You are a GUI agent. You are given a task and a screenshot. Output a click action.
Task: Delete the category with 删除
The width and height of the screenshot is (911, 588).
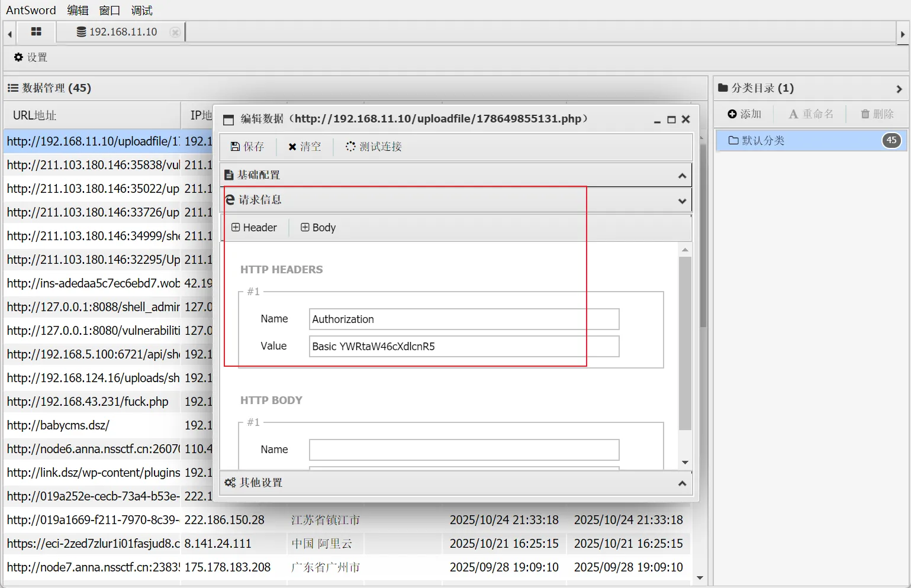click(x=877, y=114)
